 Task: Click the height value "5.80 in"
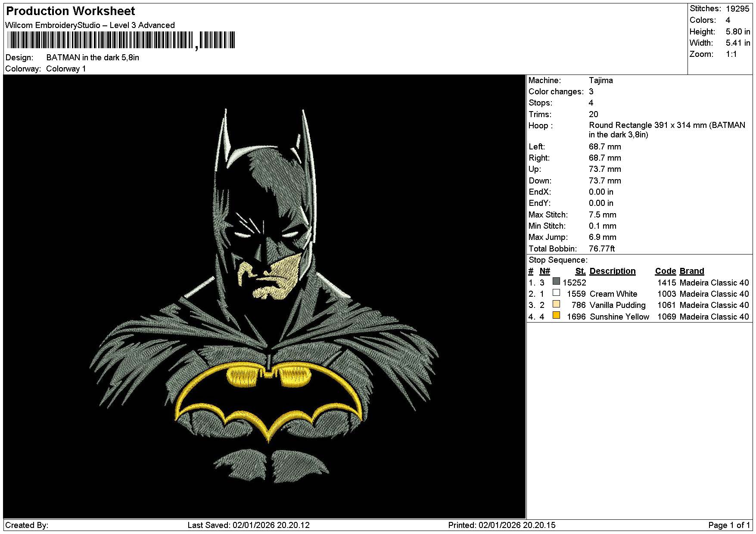pos(738,31)
